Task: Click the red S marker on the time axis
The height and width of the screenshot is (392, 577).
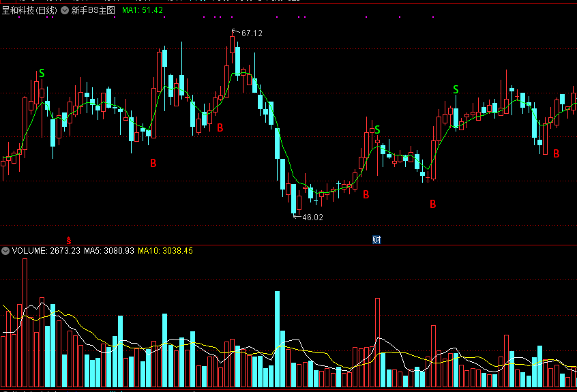Action: [x=68, y=241]
